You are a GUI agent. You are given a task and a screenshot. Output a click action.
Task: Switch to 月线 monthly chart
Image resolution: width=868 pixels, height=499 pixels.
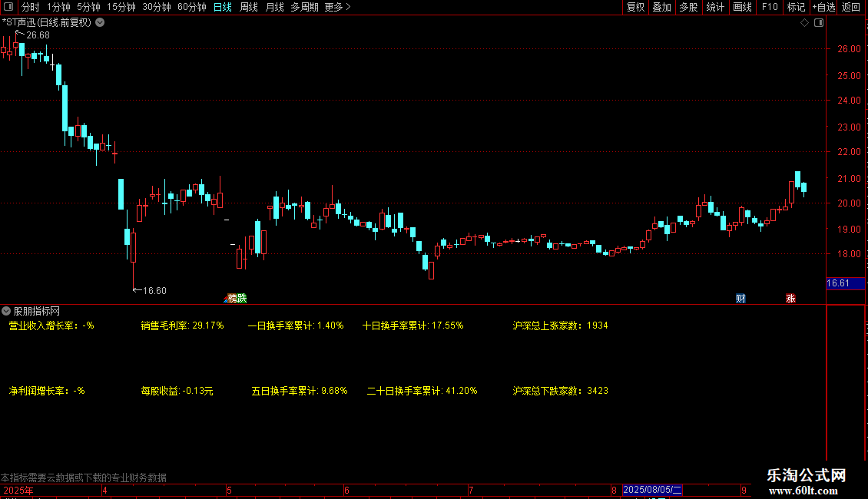point(274,7)
